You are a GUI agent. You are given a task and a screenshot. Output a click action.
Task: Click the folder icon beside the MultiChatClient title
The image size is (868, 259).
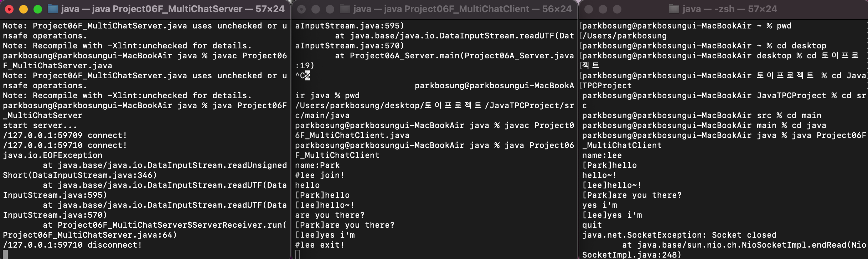345,9
